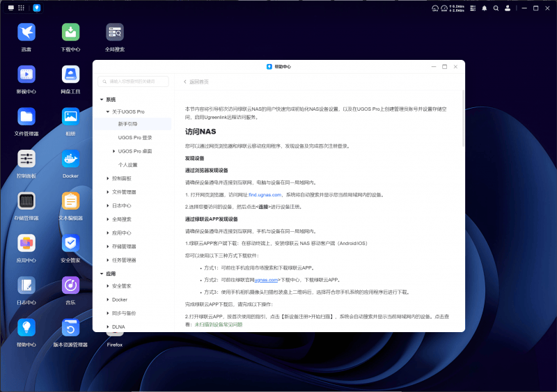
Task: Open the 存储管理器 desktop icon
Action: point(26,201)
